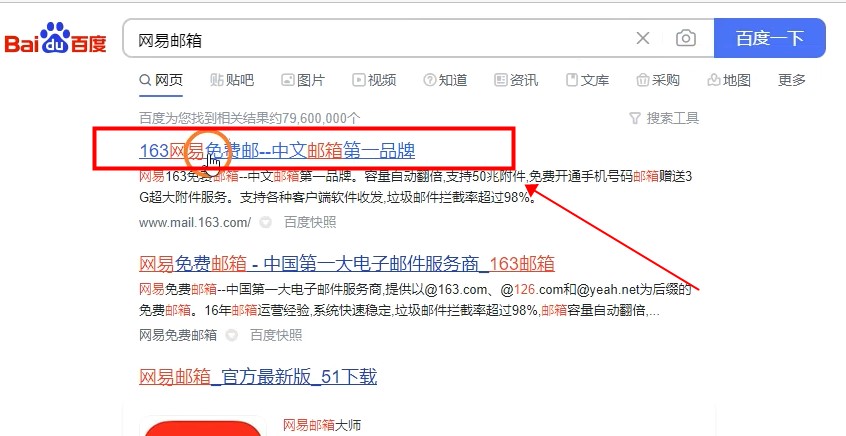Image resolution: width=846 pixels, height=436 pixels.
Task: Click the search input field containing 网易邮箱
Action: (378, 38)
